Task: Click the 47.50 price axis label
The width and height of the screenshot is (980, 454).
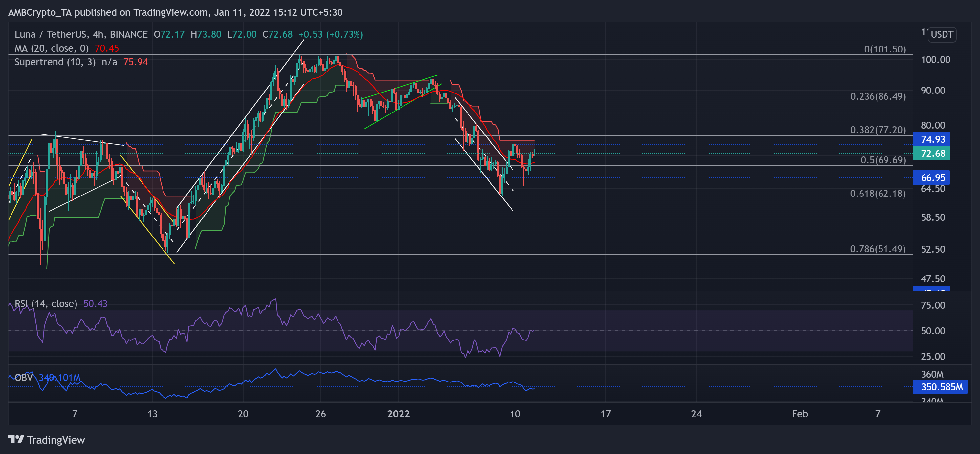Action: point(932,279)
